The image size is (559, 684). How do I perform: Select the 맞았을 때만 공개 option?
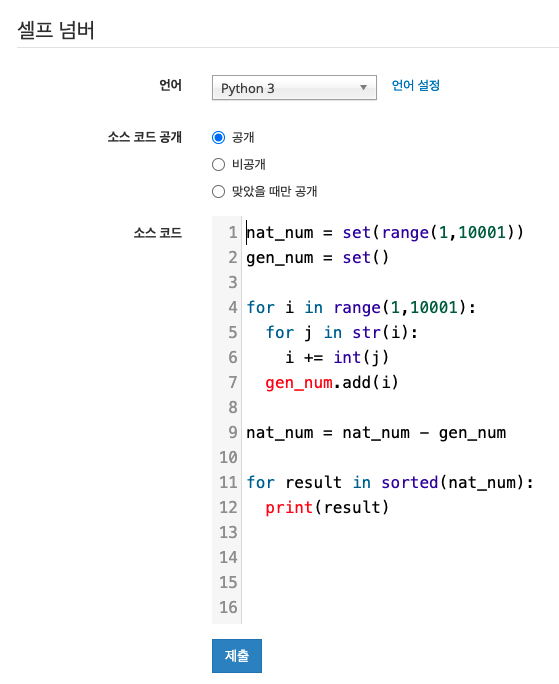pos(218,192)
